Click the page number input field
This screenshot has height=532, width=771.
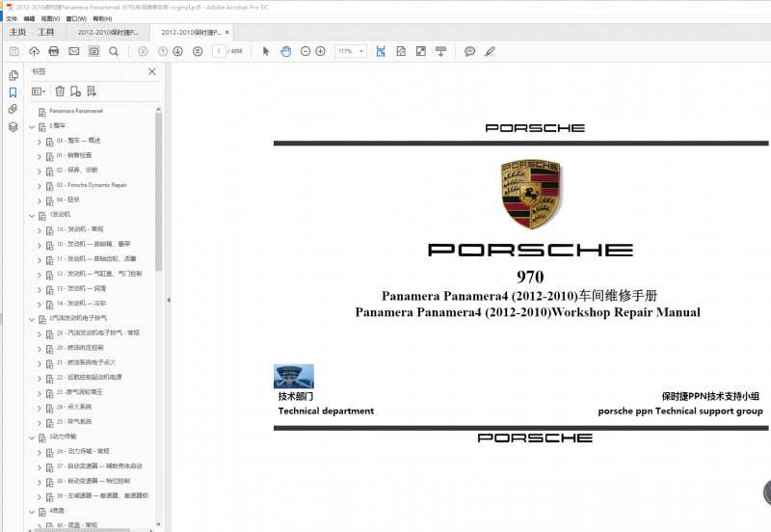pyautogui.click(x=219, y=51)
